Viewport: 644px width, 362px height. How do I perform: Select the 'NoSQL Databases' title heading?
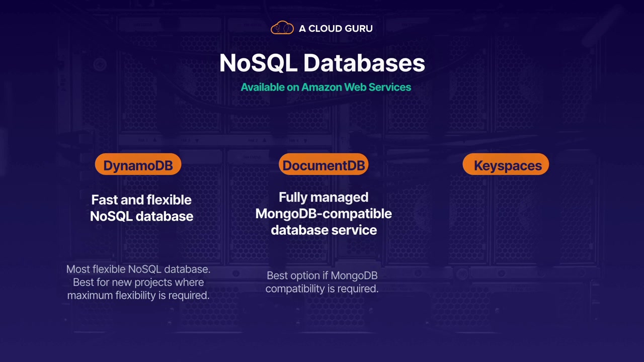322,63
